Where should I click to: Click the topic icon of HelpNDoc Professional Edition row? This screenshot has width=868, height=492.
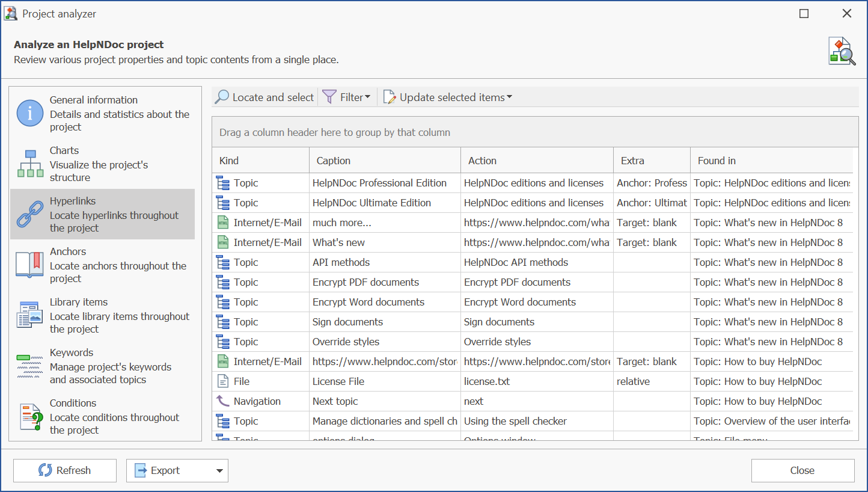[x=223, y=183]
